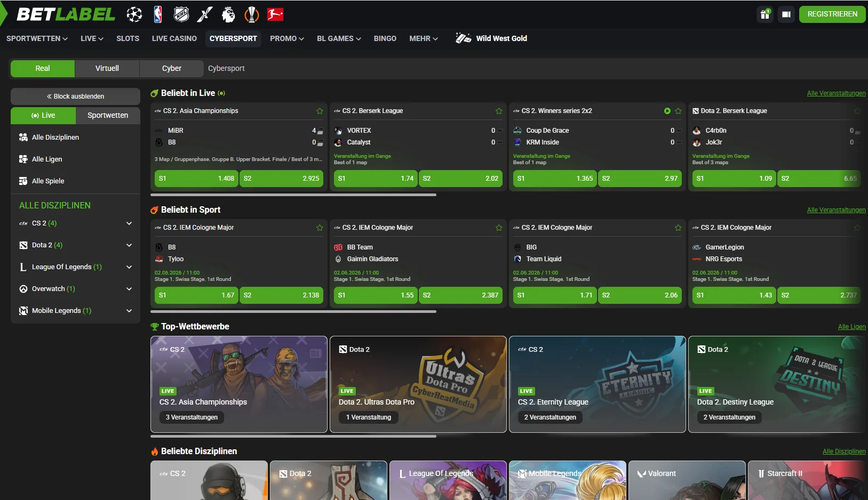Screen dimensions: 868x500
Task: Favorite the VORTEX vs Catalyst match
Action: [499, 111]
